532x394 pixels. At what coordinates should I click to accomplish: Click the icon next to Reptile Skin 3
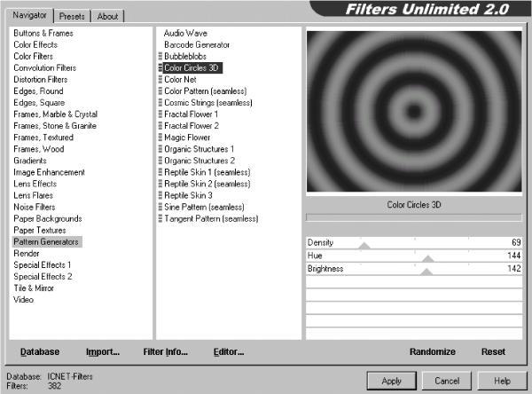(160, 195)
